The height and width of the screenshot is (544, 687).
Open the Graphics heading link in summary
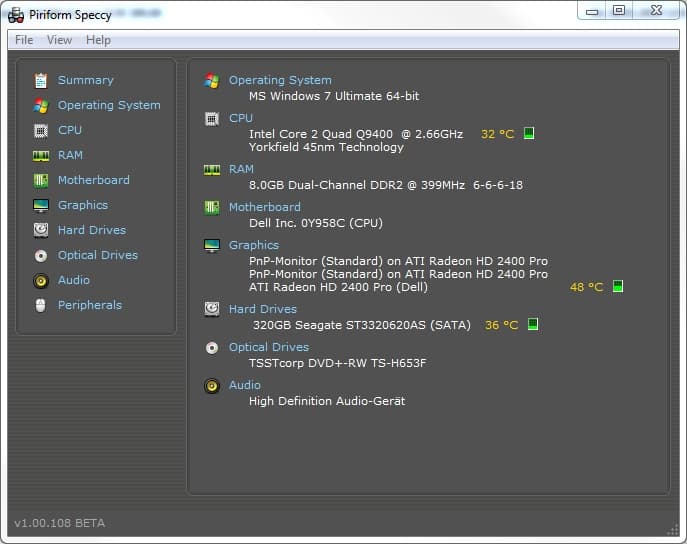(x=254, y=245)
